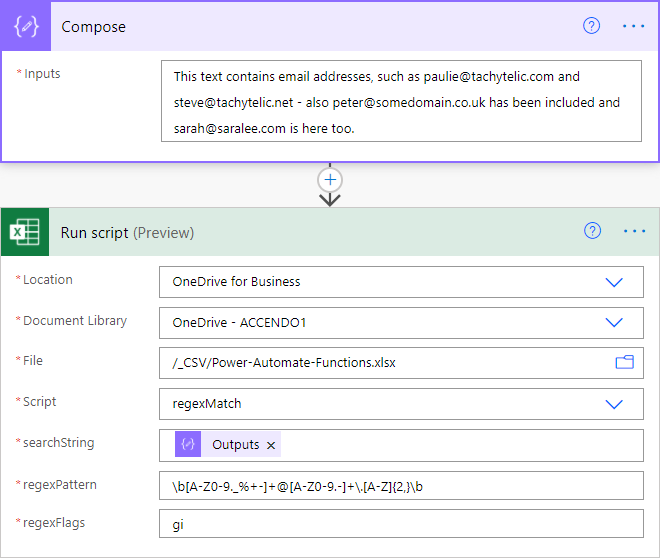Click the purple Compose action icon

27,27
